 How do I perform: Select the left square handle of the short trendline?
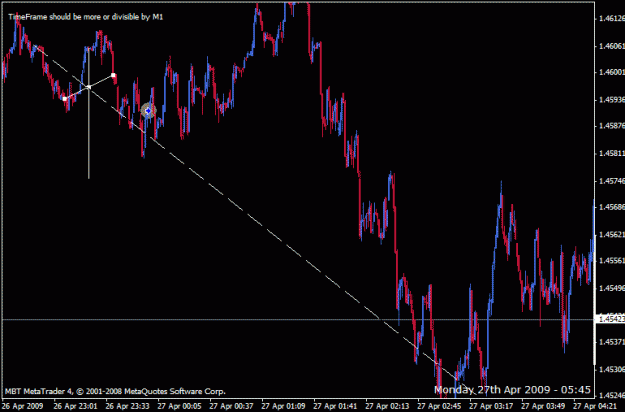click(x=65, y=98)
